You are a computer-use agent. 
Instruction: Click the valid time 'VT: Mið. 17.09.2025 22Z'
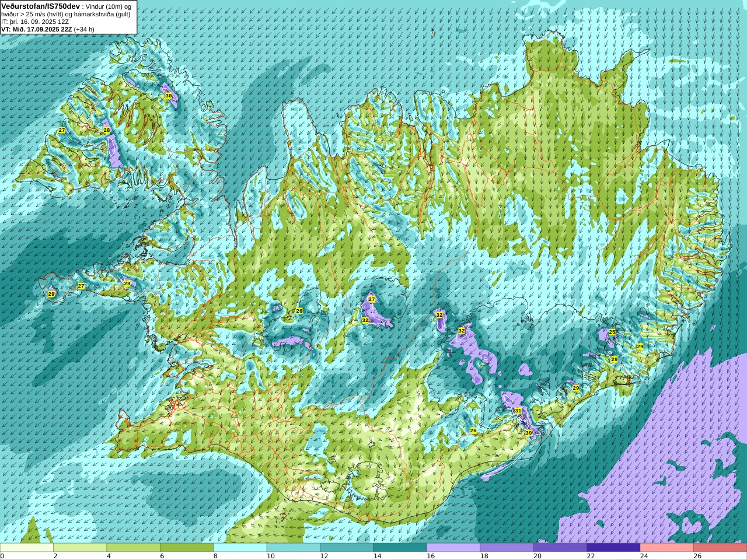tap(36, 29)
